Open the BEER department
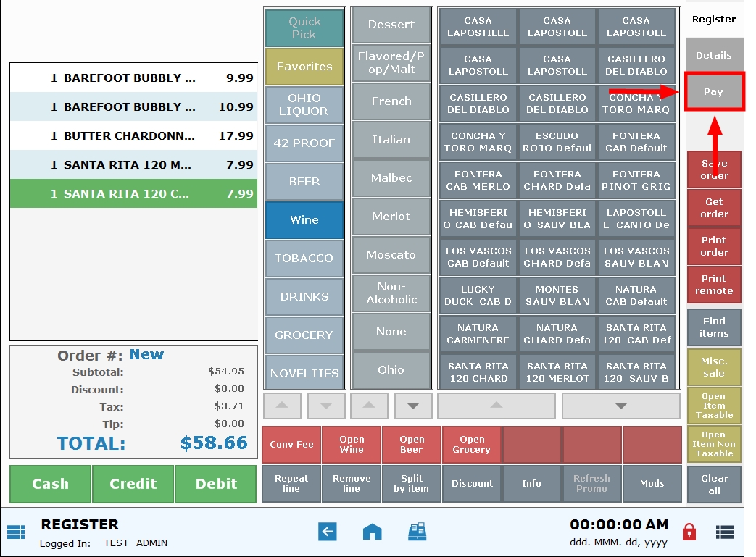 tap(304, 182)
